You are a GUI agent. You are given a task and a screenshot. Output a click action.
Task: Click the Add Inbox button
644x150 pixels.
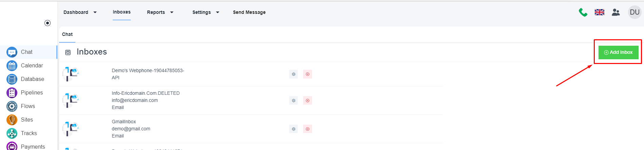pyautogui.click(x=618, y=52)
